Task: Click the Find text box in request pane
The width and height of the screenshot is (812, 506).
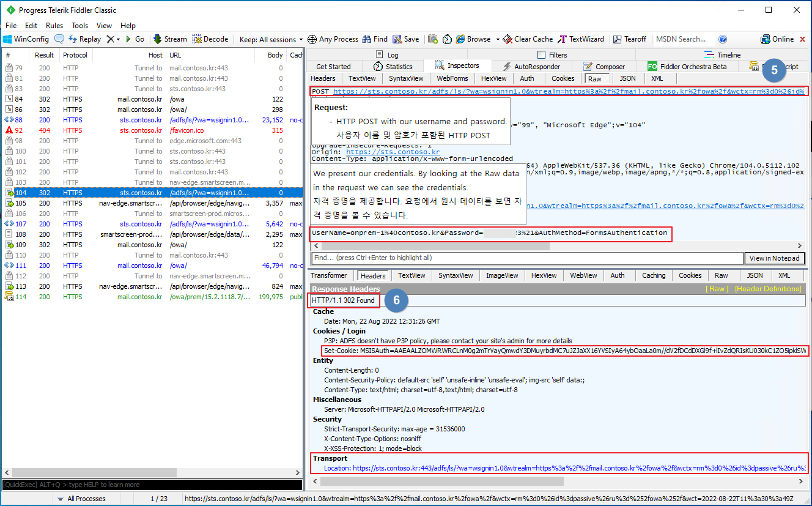Action: point(527,258)
